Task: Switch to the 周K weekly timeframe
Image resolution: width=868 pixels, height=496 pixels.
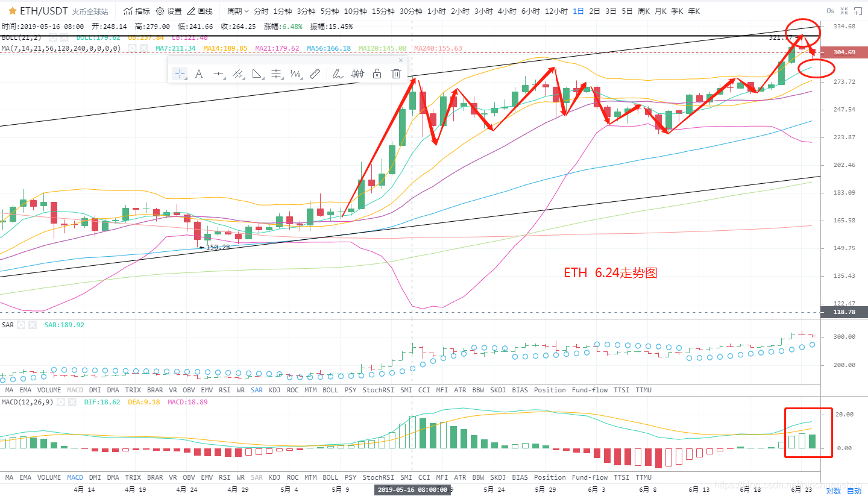Action: (x=644, y=11)
